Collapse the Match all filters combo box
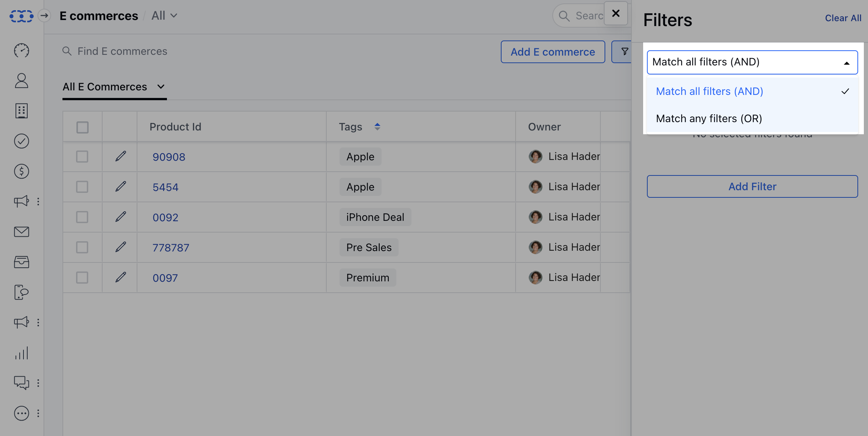 752,62
